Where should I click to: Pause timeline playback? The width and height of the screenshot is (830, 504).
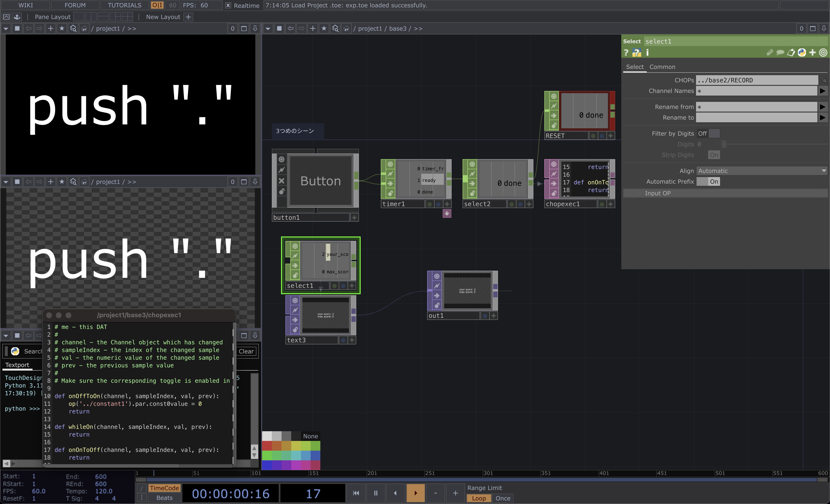pyautogui.click(x=376, y=493)
